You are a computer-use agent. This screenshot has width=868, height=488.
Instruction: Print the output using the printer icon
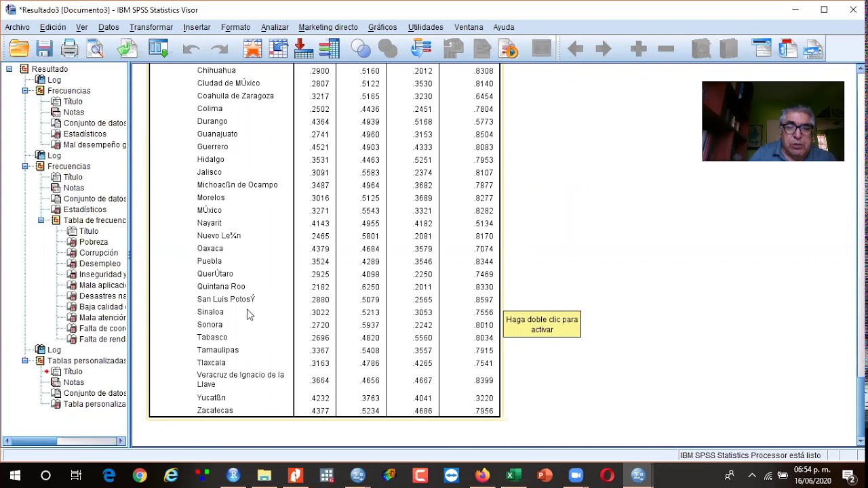coord(69,49)
